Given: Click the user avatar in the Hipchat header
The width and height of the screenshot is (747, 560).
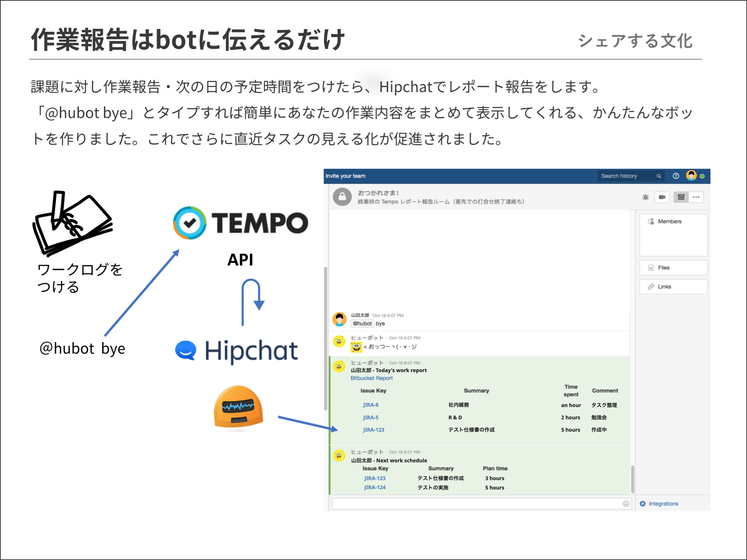Looking at the screenshot, I should pyautogui.click(x=691, y=176).
